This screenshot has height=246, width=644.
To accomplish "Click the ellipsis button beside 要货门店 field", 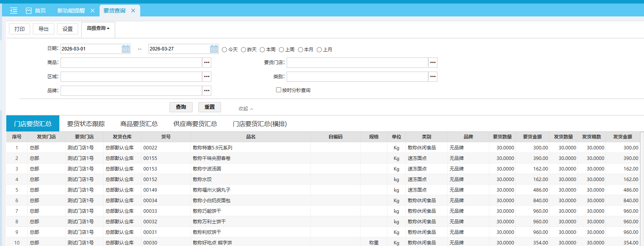I will 432,63.
